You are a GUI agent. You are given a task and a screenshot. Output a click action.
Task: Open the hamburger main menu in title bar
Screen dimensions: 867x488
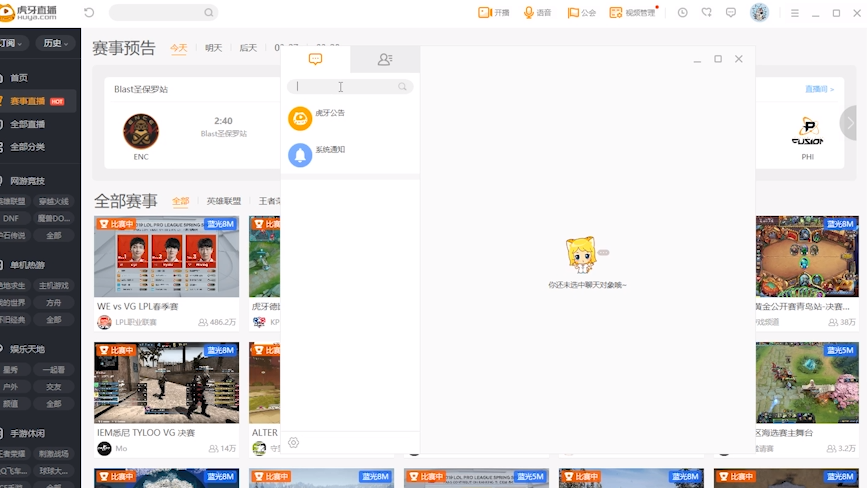(793, 13)
